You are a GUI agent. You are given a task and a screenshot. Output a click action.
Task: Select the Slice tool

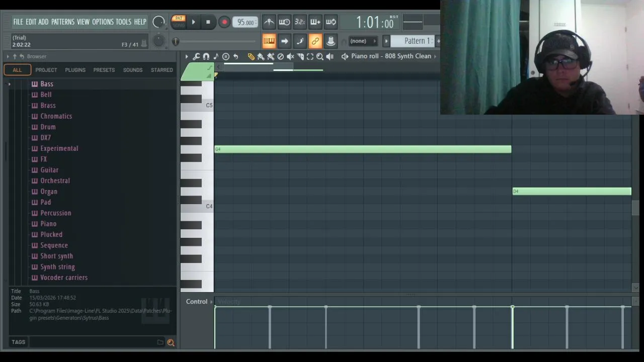point(300,56)
